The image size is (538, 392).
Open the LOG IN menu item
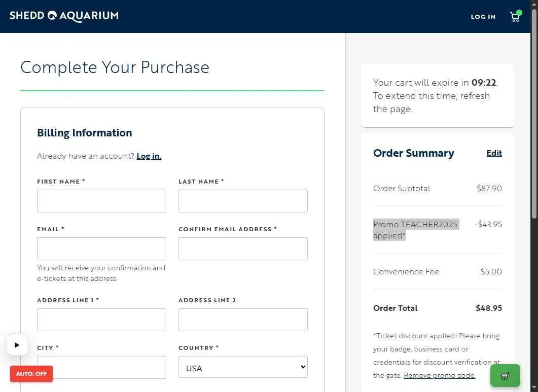483,17
